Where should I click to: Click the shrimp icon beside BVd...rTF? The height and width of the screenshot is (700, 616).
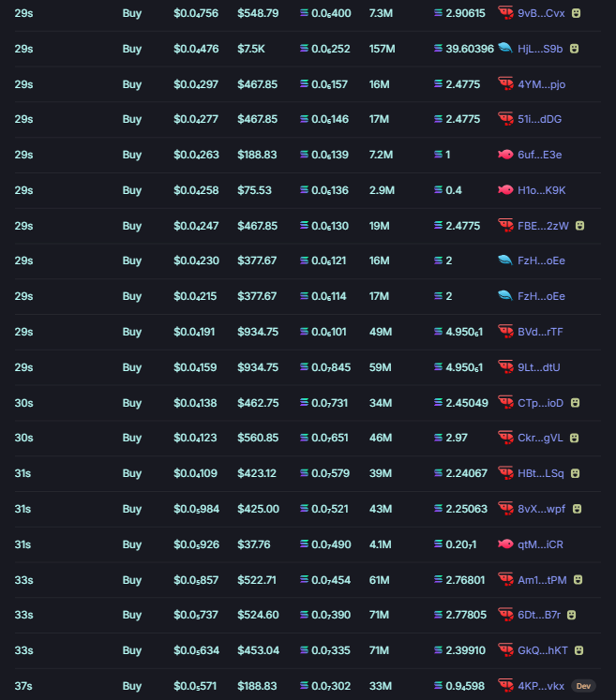(505, 331)
